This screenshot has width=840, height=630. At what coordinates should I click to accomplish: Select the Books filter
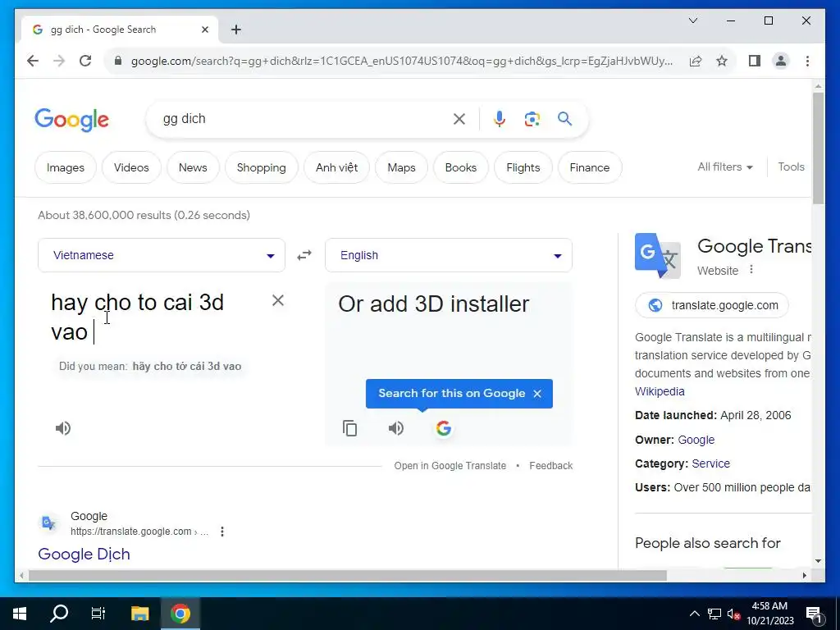[x=461, y=167]
